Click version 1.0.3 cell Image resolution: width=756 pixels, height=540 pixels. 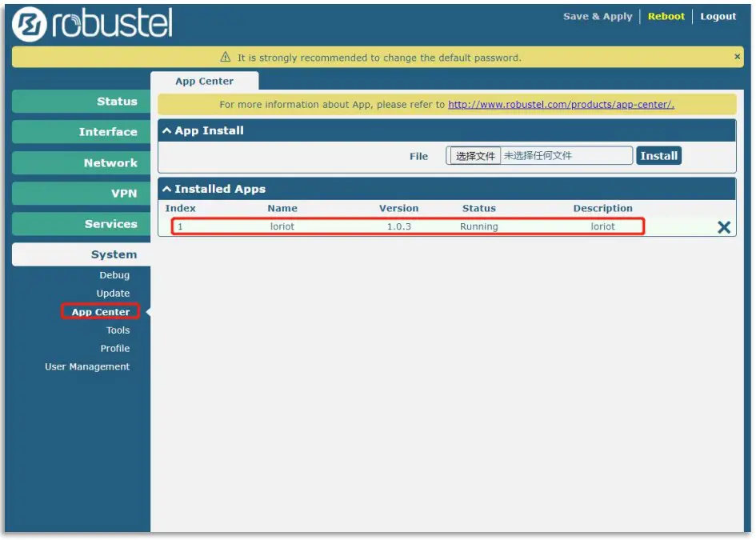coord(398,226)
